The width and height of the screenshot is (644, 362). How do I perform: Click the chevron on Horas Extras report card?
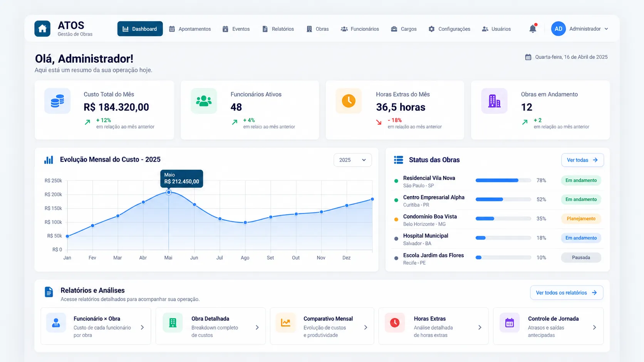480,327
